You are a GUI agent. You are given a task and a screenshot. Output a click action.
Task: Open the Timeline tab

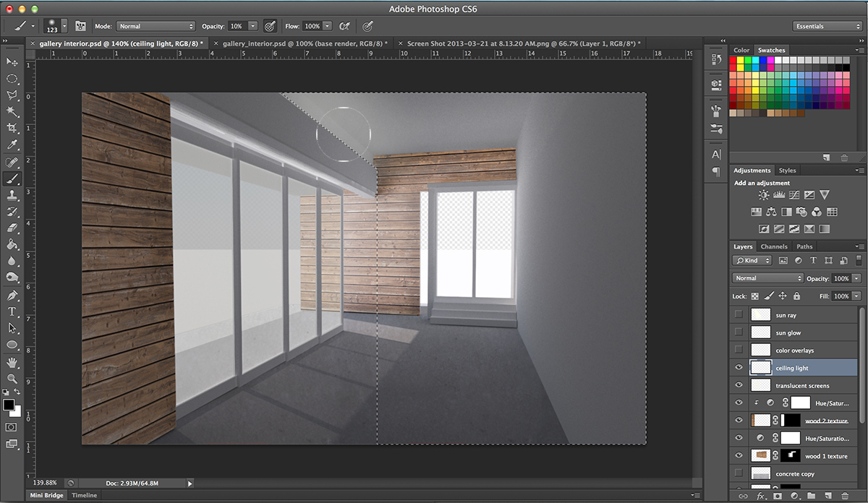84,495
